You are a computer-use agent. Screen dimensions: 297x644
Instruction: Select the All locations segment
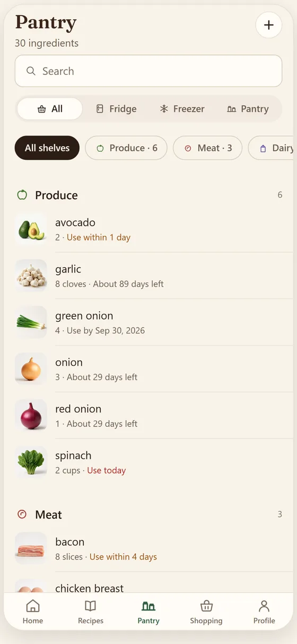pos(50,109)
